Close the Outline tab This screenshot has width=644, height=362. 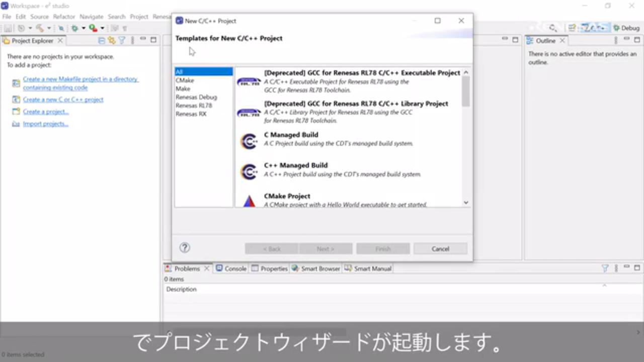click(562, 41)
